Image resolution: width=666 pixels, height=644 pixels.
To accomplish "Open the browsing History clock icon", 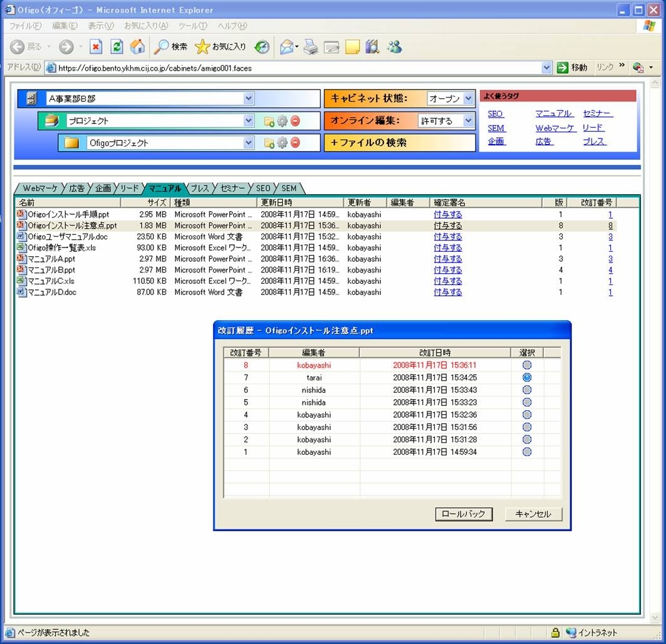I will click(x=262, y=47).
